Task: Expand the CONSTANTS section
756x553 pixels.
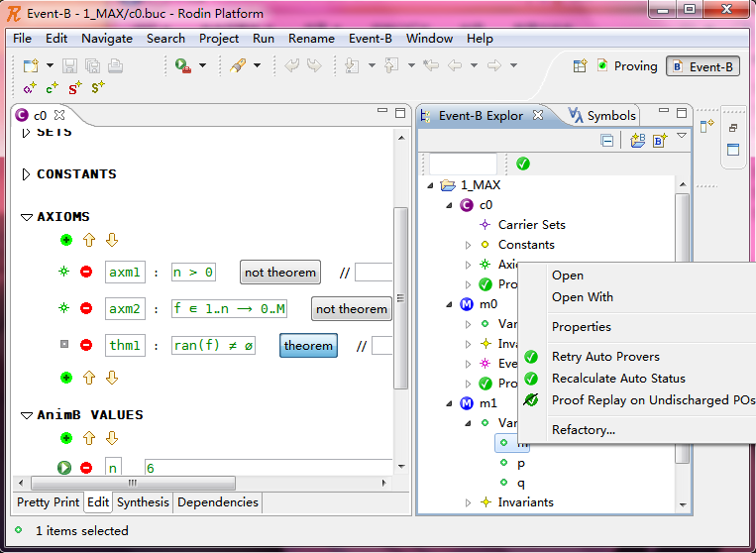Action: (x=26, y=174)
